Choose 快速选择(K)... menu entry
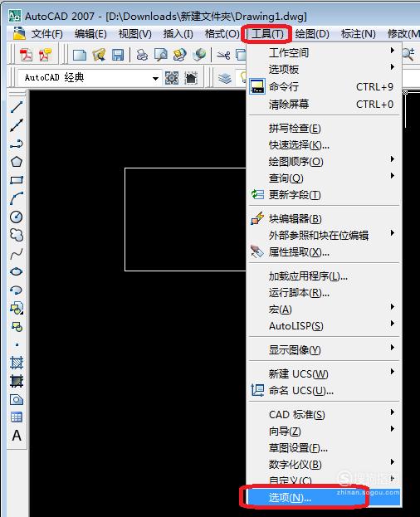 (x=324, y=144)
